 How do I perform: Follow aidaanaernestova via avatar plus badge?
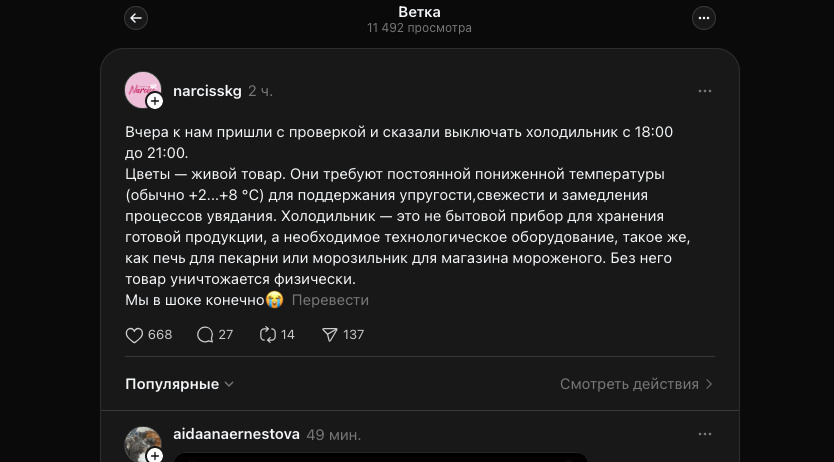pyautogui.click(x=155, y=455)
